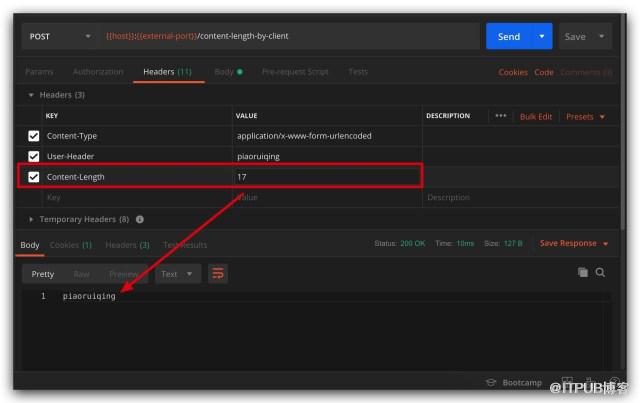
Task: Select the Raw view button
Action: [82, 274]
